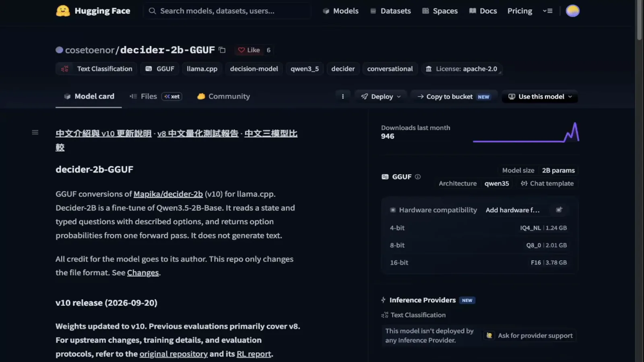The image size is (644, 362).
Task: Open the License: apache-2.0 tag
Action: (x=462, y=69)
